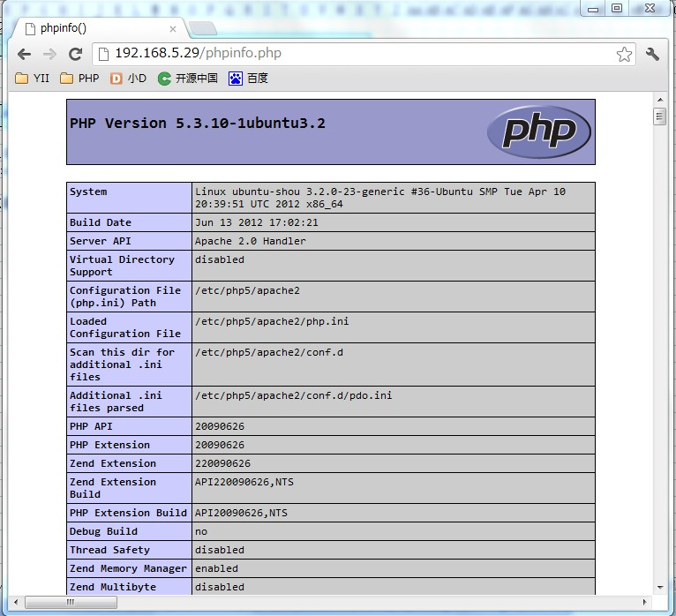Click the API20090626,NTS value
Viewport: 676px width, 616px height.
pos(241,513)
